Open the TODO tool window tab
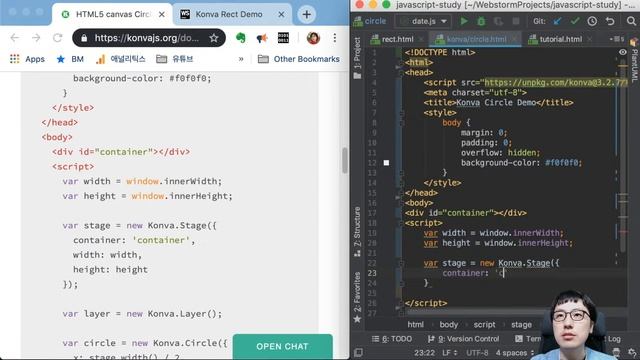 point(392,339)
